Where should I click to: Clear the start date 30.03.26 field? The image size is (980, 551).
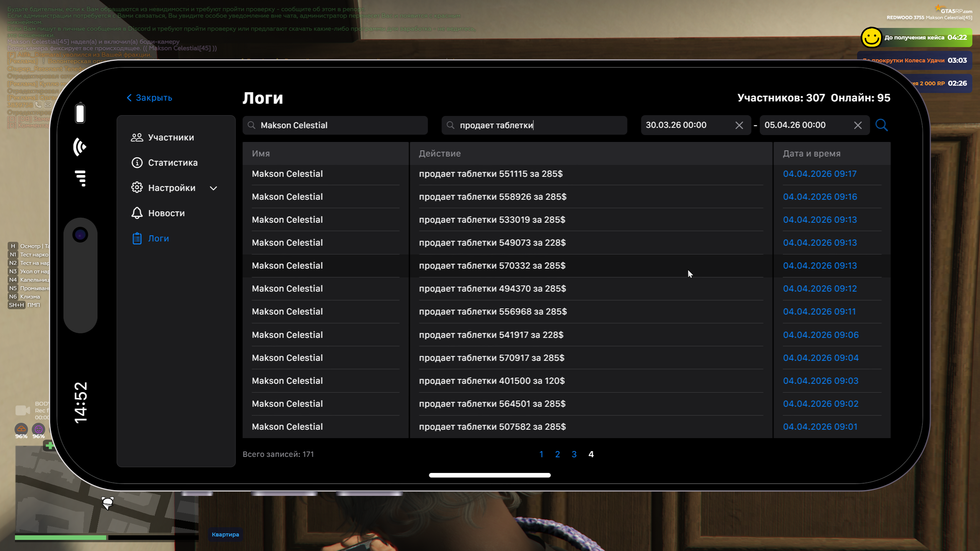point(739,126)
